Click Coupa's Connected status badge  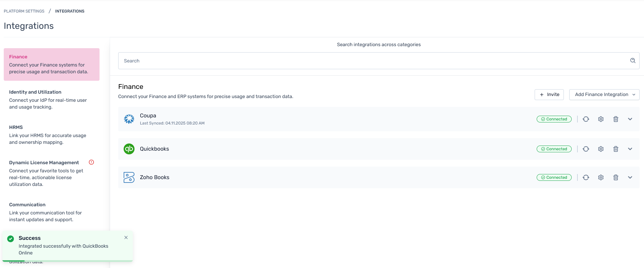click(x=554, y=119)
